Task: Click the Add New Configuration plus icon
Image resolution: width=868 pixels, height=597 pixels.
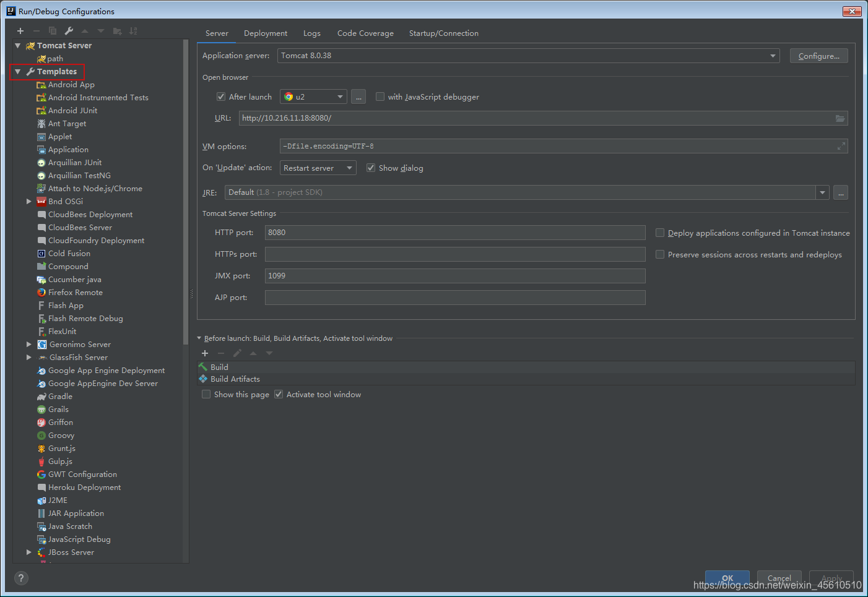Action: (x=20, y=31)
